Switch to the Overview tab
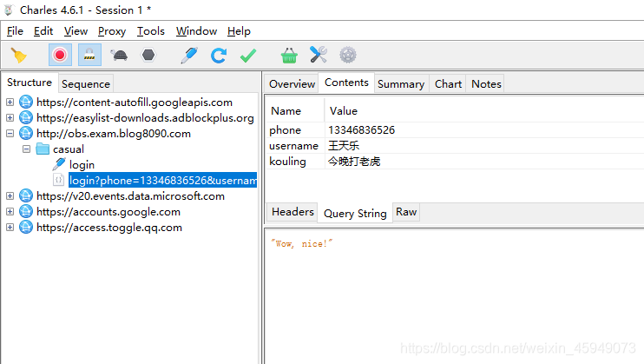Image resolution: width=644 pixels, height=364 pixels. pyautogui.click(x=292, y=84)
